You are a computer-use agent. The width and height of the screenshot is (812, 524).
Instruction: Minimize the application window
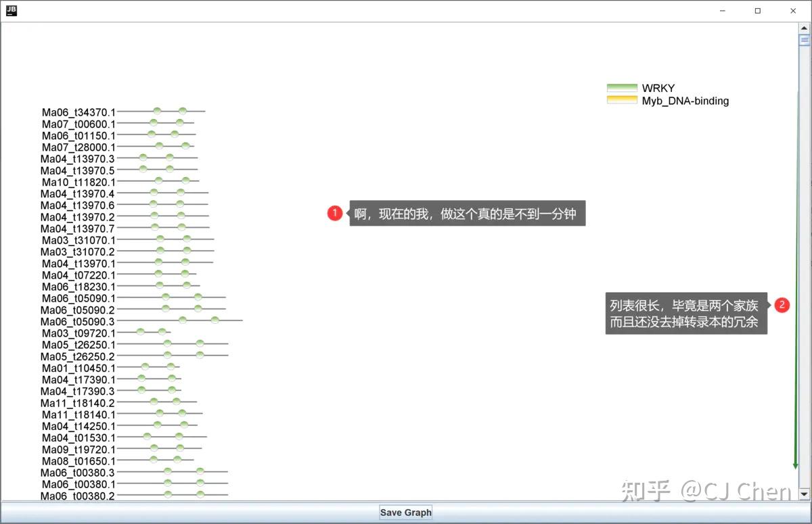(x=723, y=11)
